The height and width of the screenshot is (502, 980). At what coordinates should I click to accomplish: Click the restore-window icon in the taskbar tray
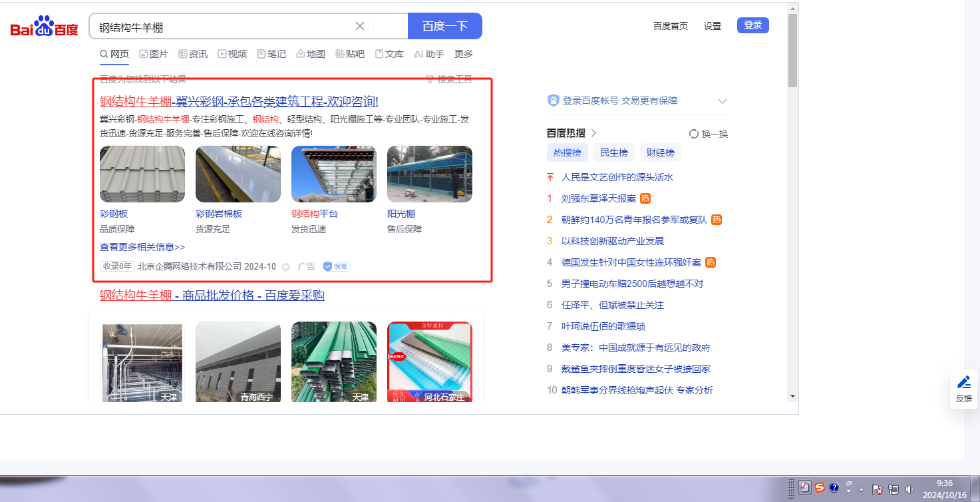coord(849,483)
